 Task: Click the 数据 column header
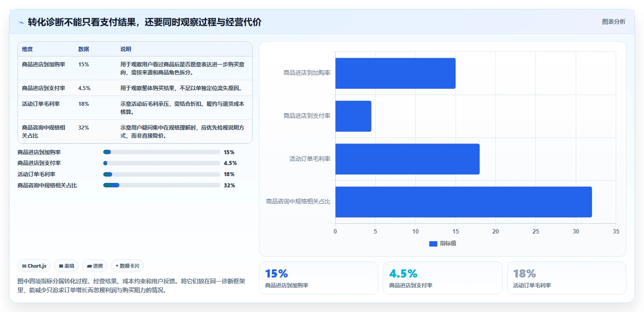[83, 49]
